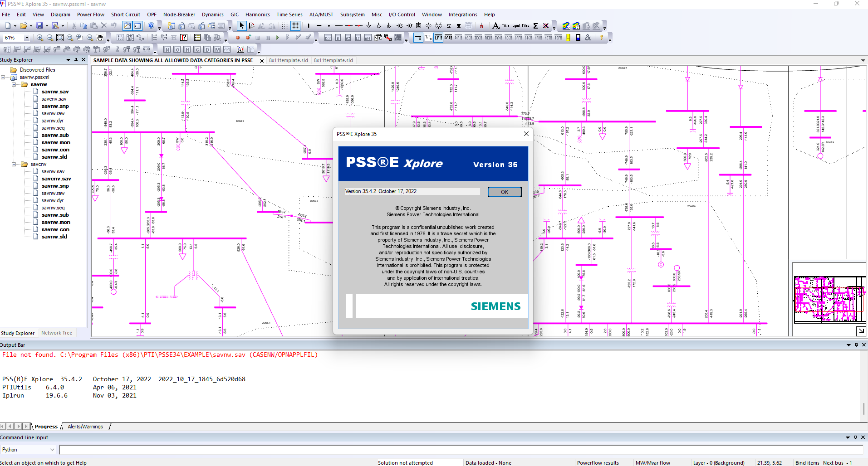Click the green play arrow icon
868x466 pixels.
(277, 38)
